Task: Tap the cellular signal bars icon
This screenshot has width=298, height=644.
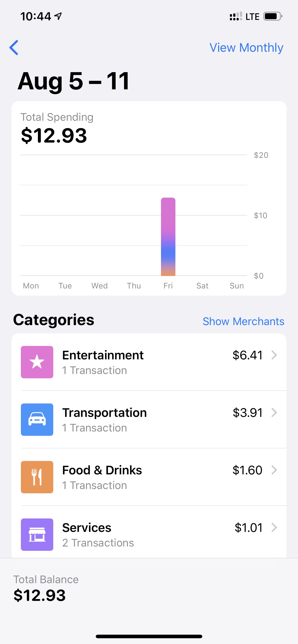Action: coord(236,16)
